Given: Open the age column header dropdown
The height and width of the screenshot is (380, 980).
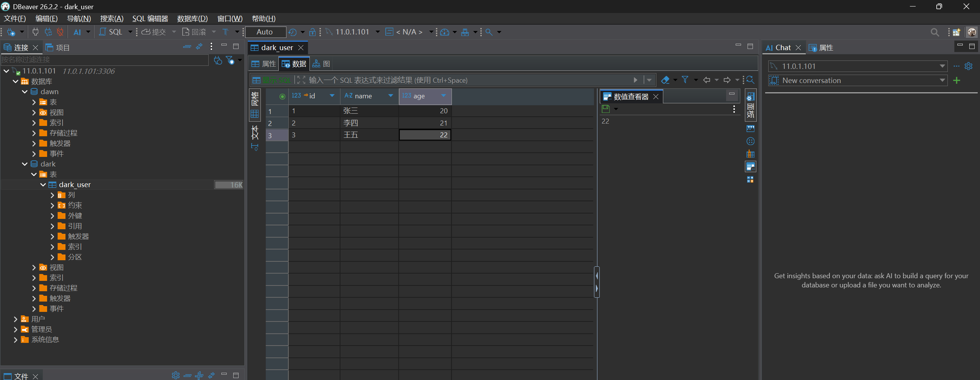Looking at the screenshot, I should [443, 96].
